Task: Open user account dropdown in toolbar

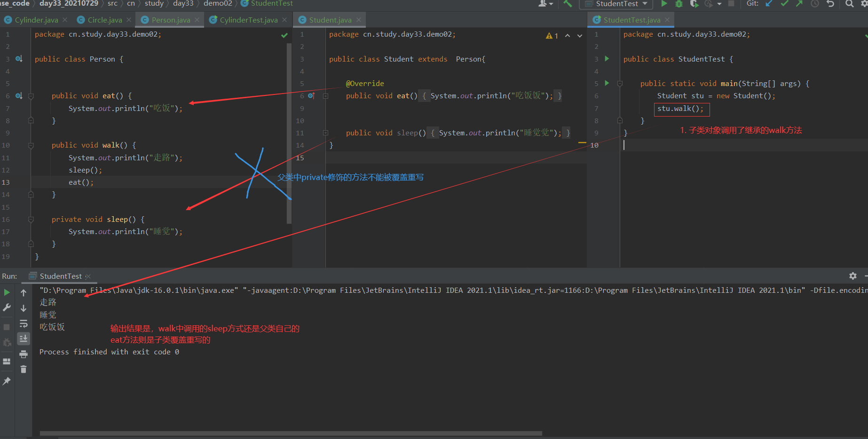Action: (x=545, y=4)
